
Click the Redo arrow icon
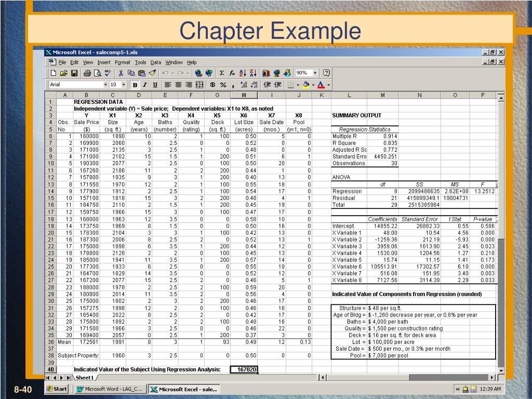point(180,73)
